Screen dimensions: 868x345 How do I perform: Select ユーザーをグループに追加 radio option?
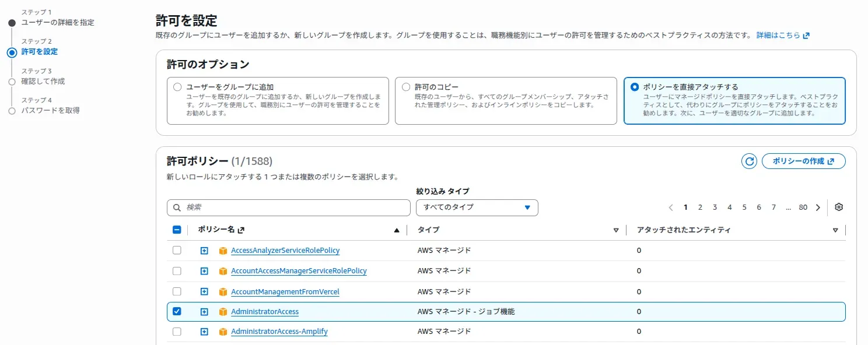pyautogui.click(x=178, y=87)
